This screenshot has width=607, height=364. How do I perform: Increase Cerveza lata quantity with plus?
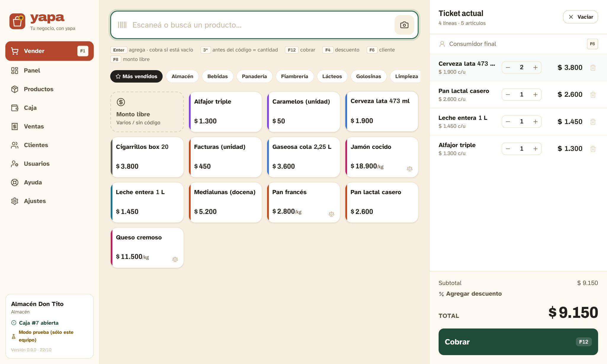(535, 67)
